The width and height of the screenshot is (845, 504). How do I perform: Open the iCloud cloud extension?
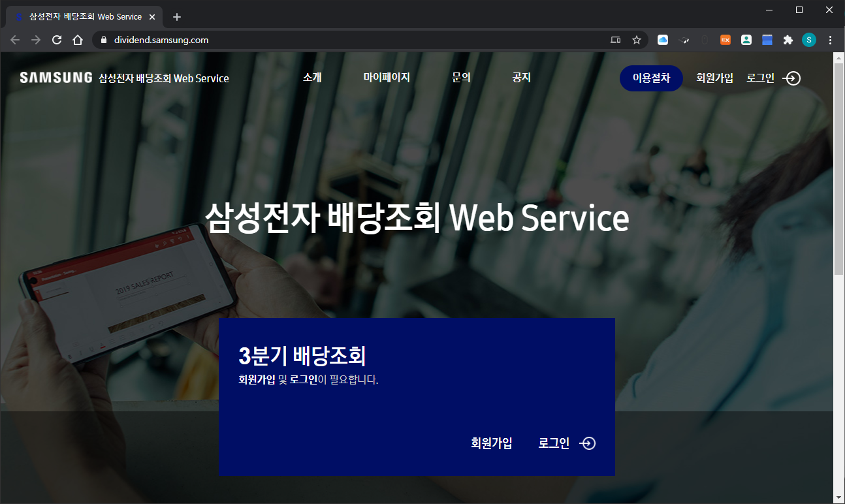[663, 40]
